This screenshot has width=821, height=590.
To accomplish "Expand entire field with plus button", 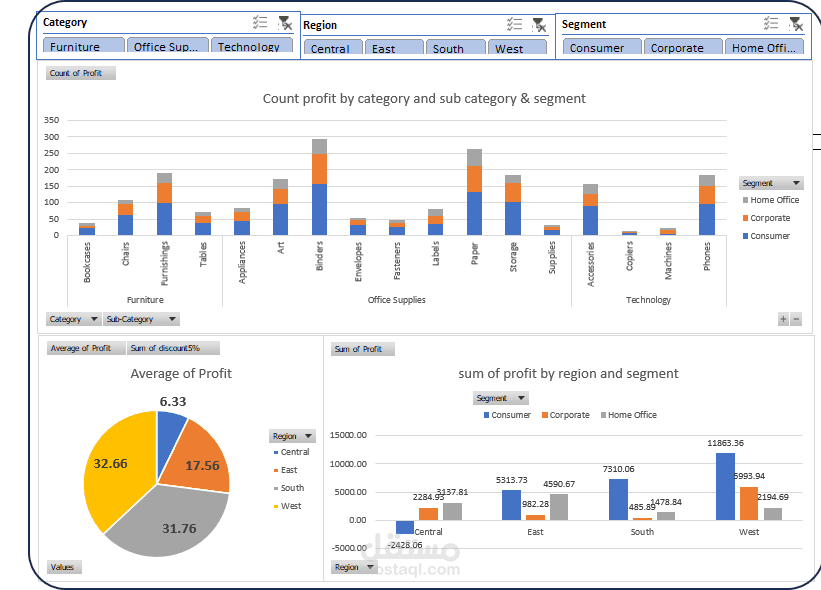I will pos(783,319).
